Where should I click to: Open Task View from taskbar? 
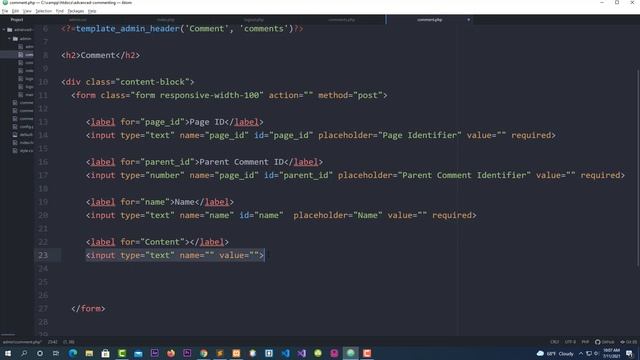pyautogui.click(x=56, y=353)
